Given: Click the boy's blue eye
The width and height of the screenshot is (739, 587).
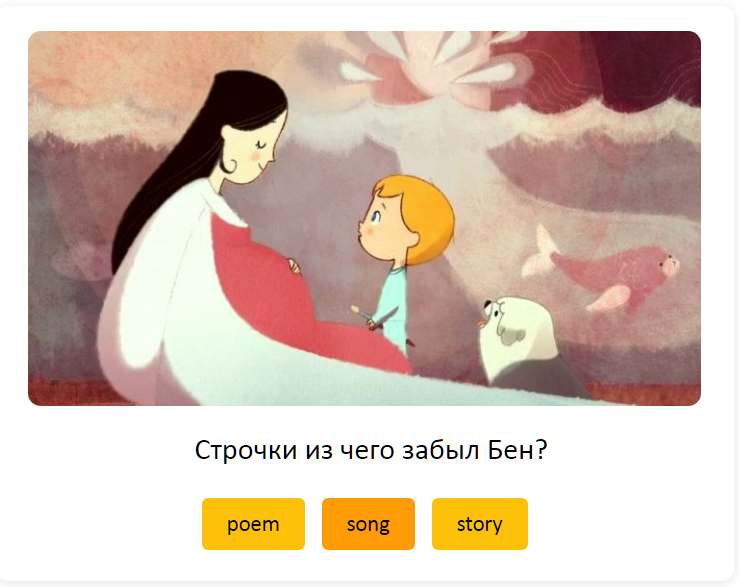Looking at the screenshot, I should tap(376, 217).
